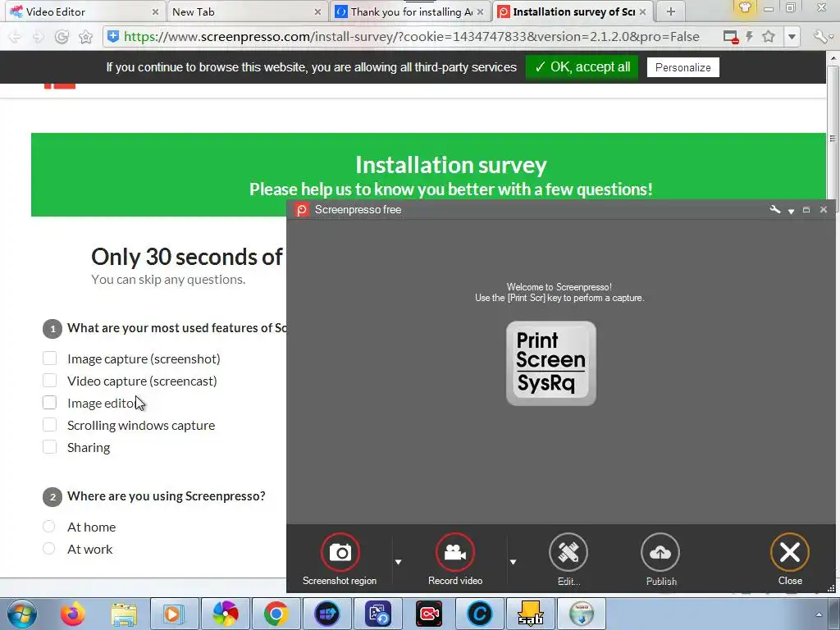The height and width of the screenshot is (630, 840).
Task: Click the blue shield icon in address bar
Action: point(113,36)
